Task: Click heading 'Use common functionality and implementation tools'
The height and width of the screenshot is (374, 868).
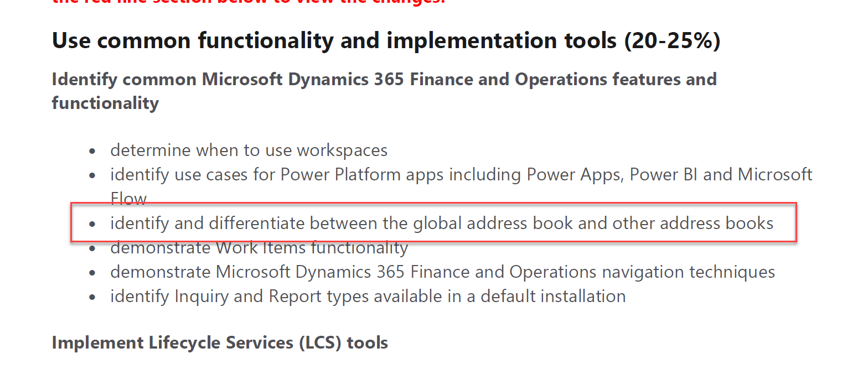Action: [386, 41]
